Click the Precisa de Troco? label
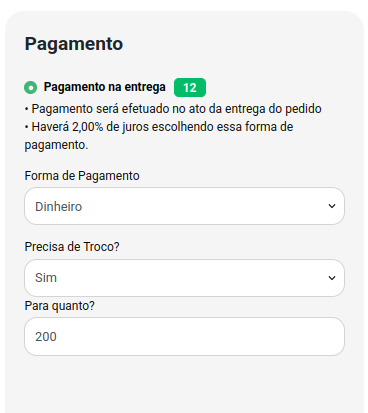This screenshot has height=413, width=368. [x=72, y=247]
